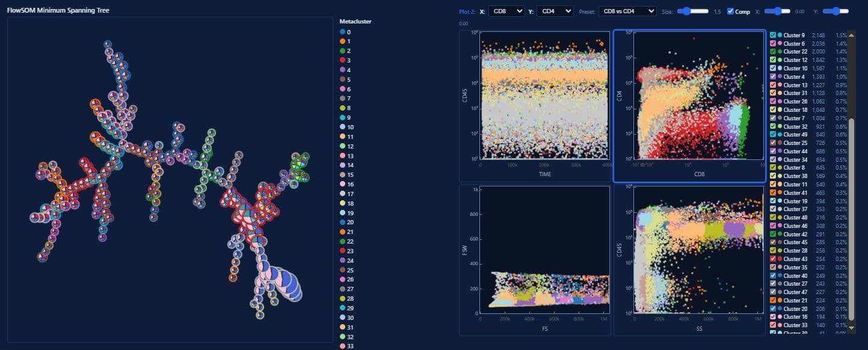Open the Y axis dropdown showing CD4
This screenshot has width=868, height=350.
[554, 11]
